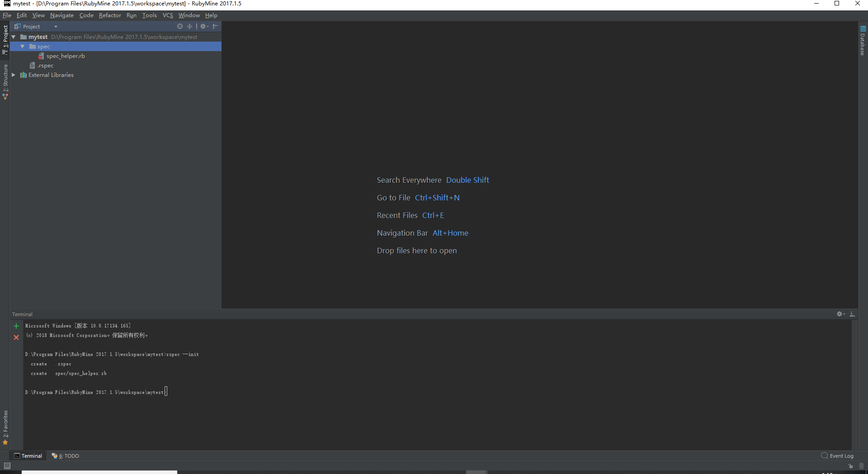Open the Database side panel
The height and width of the screenshot is (474, 868).
click(863, 41)
